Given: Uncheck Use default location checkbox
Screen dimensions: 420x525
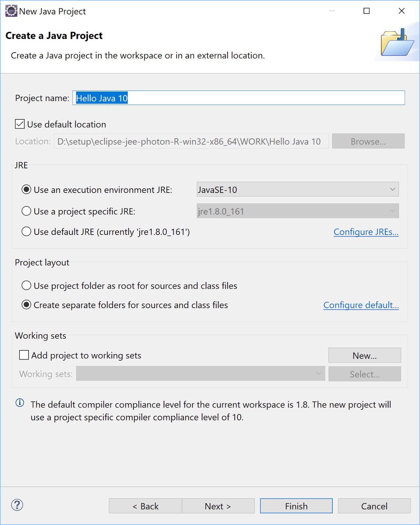Looking at the screenshot, I should point(20,124).
